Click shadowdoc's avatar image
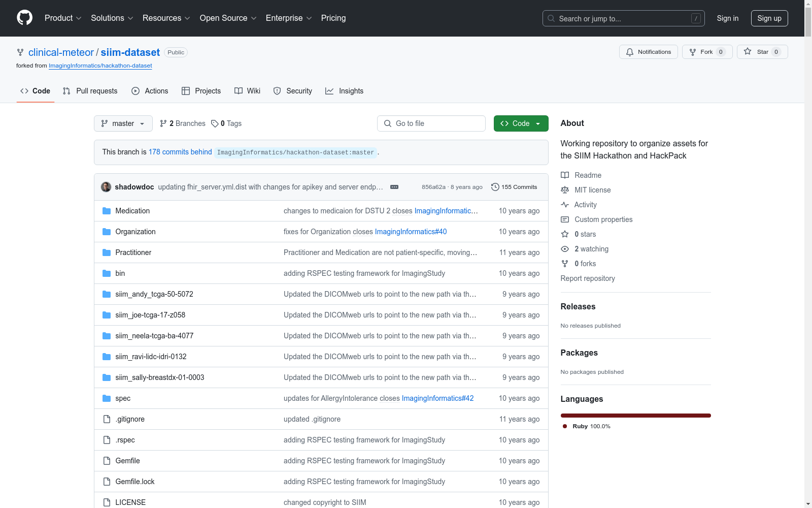The width and height of the screenshot is (812, 508). (106, 187)
